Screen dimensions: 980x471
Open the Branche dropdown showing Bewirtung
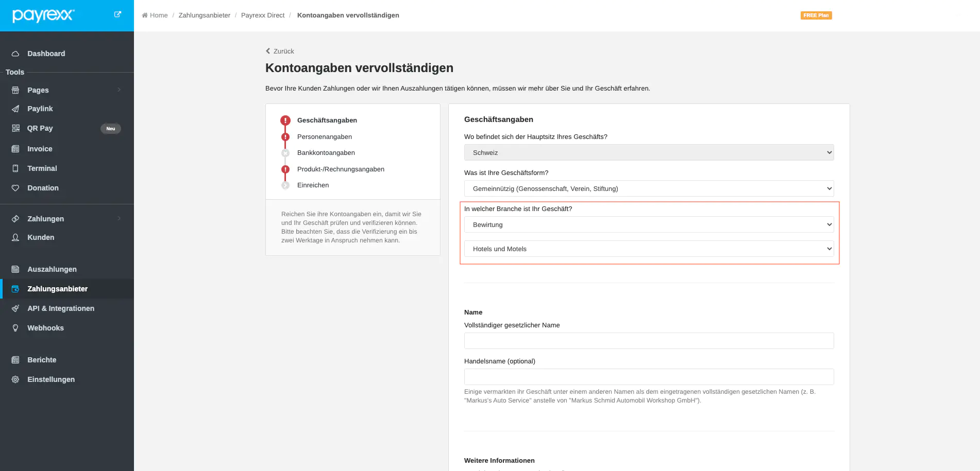(x=649, y=224)
